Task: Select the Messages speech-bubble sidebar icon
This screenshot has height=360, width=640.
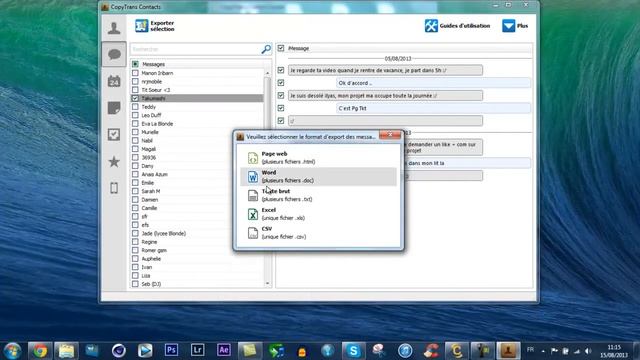Action: 114,54
